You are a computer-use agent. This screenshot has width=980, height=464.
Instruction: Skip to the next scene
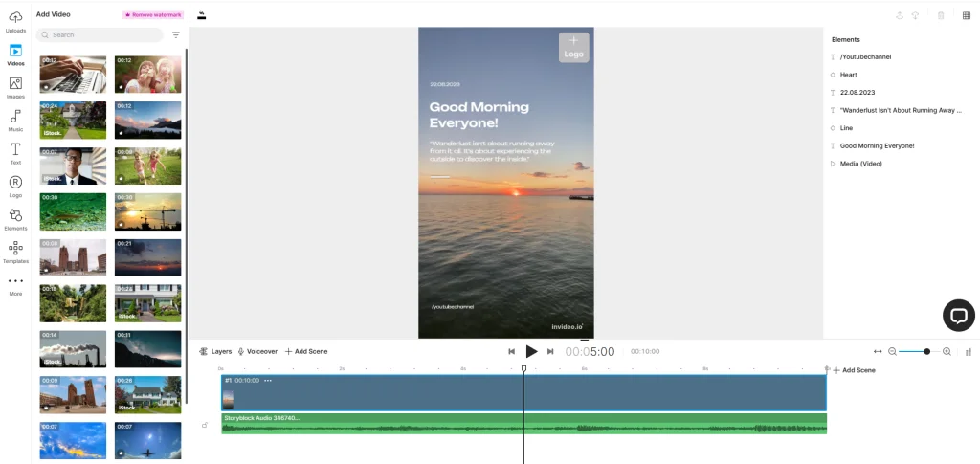point(550,352)
